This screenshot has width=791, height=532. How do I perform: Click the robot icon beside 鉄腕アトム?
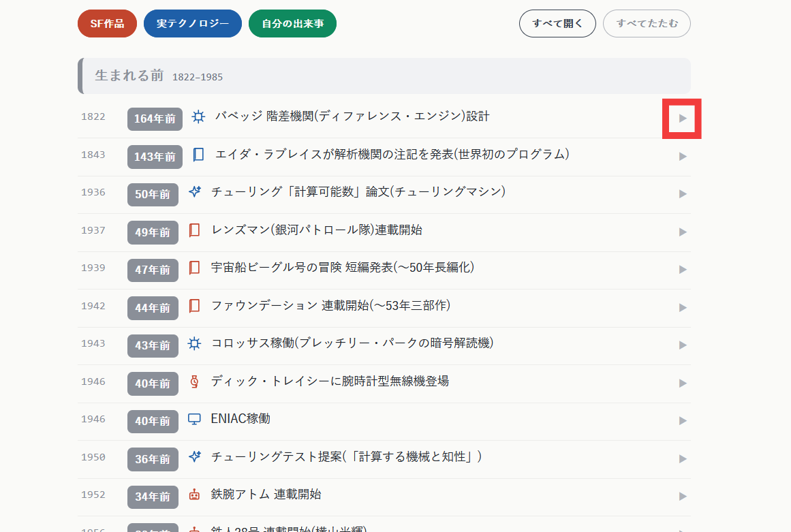[194, 495]
